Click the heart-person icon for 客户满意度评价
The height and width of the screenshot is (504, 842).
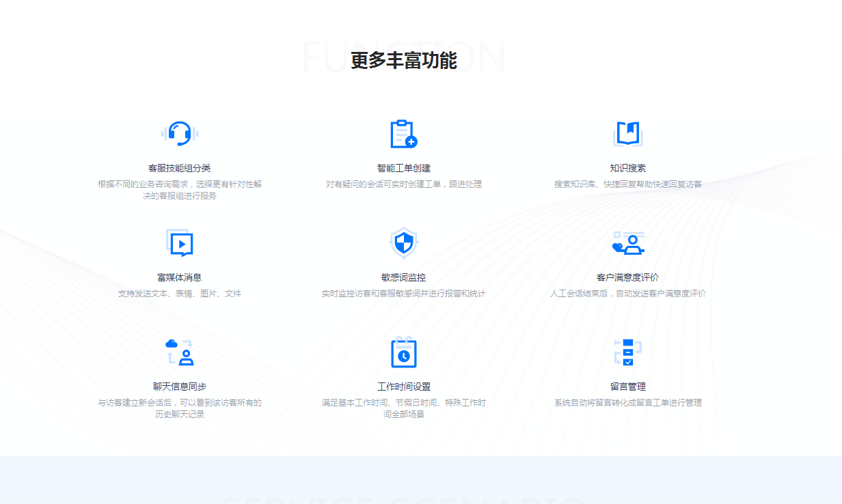pyautogui.click(x=627, y=243)
